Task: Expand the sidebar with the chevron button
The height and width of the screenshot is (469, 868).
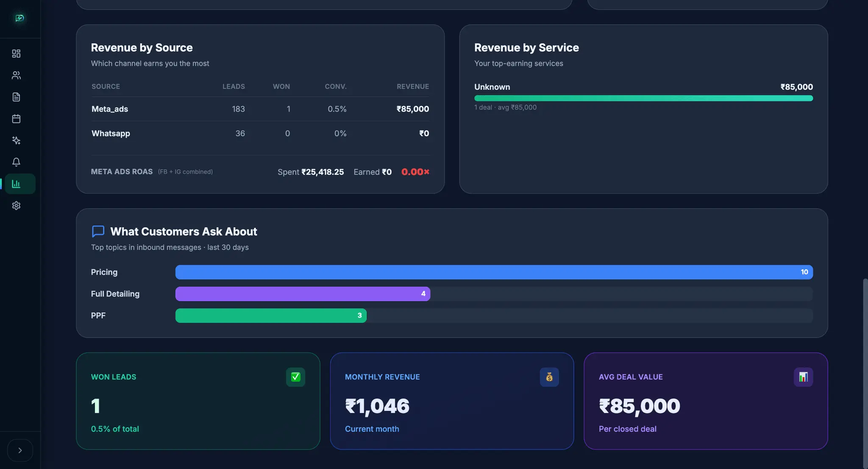Action: (x=20, y=450)
